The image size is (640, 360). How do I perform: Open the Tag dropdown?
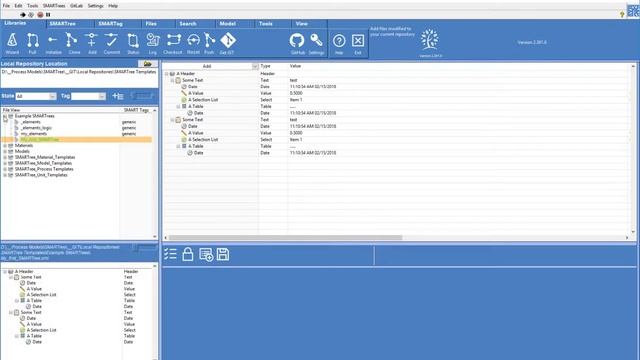coord(102,96)
